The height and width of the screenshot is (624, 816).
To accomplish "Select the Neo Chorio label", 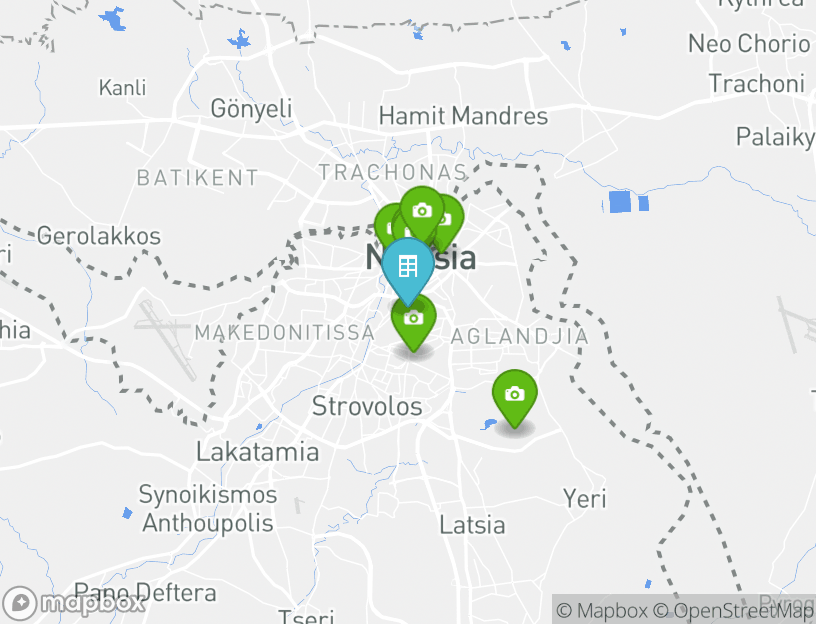I will click(749, 43).
